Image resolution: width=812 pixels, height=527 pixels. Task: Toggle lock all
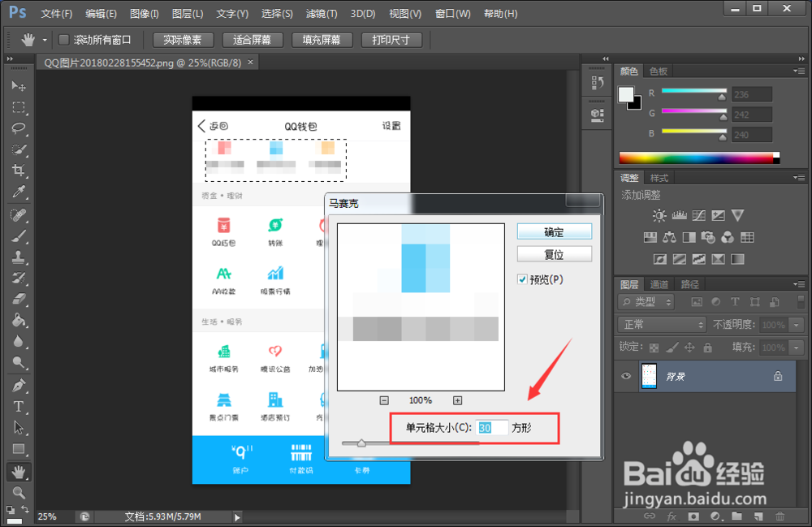pos(707,348)
